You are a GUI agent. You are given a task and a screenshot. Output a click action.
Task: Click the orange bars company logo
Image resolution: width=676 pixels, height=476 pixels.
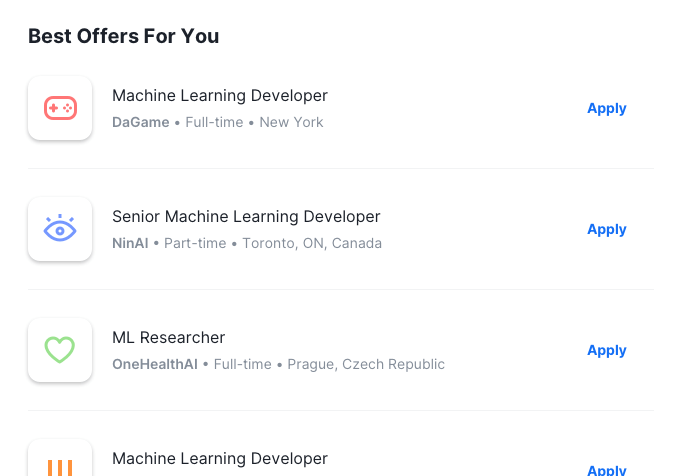[60, 465]
